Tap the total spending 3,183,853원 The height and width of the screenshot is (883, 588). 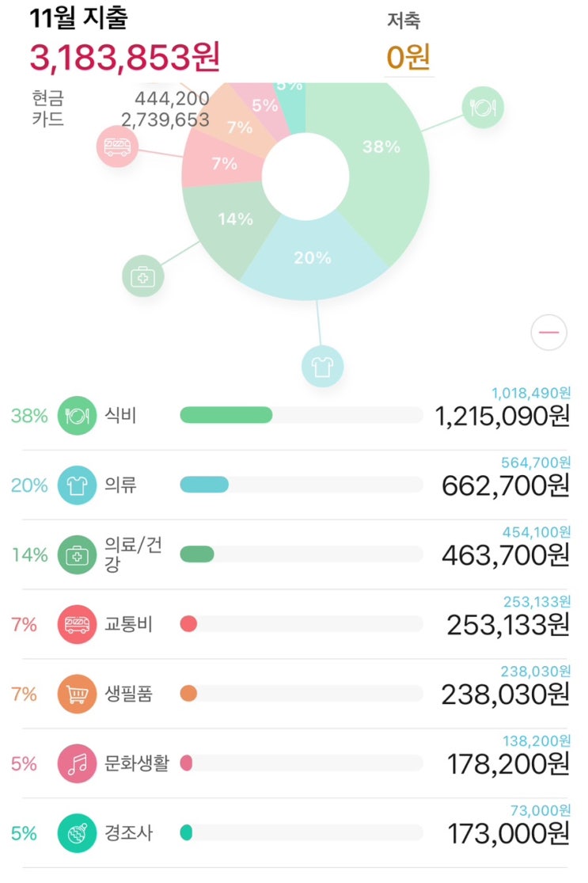[x=124, y=58]
